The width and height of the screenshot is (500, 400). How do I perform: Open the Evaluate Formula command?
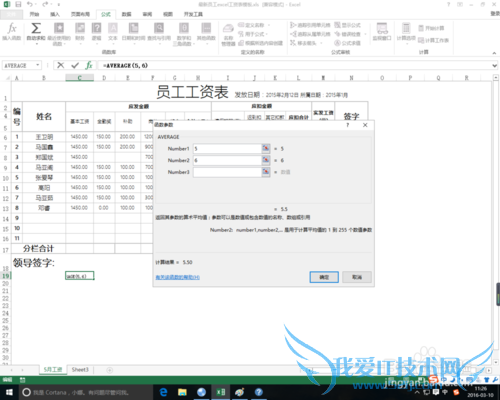click(x=348, y=43)
